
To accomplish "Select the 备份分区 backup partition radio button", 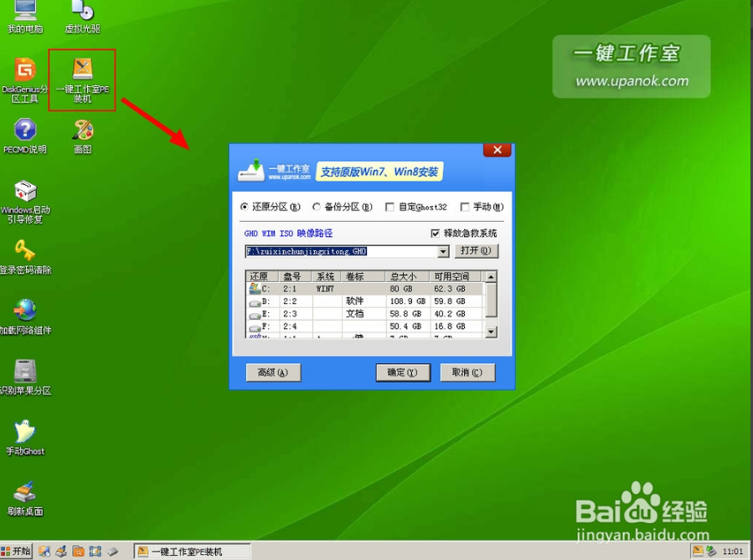I will pos(315,207).
